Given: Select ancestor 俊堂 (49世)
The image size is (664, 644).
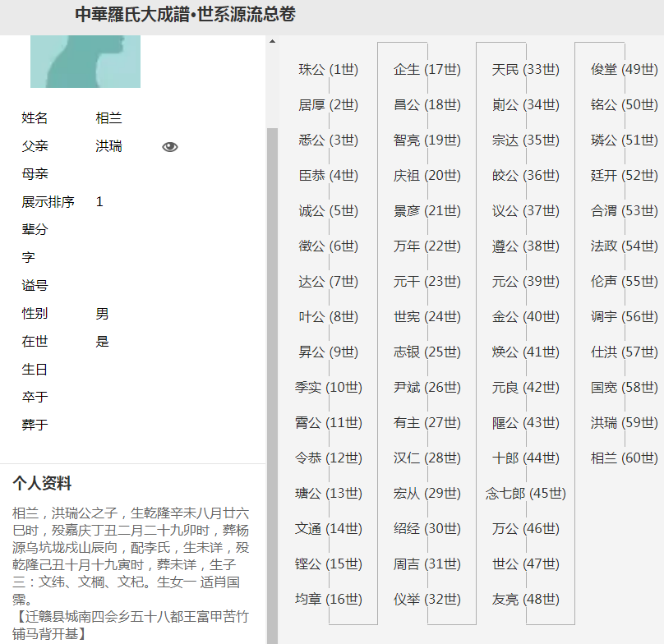Looking at the screenshot, I should 625,70.
